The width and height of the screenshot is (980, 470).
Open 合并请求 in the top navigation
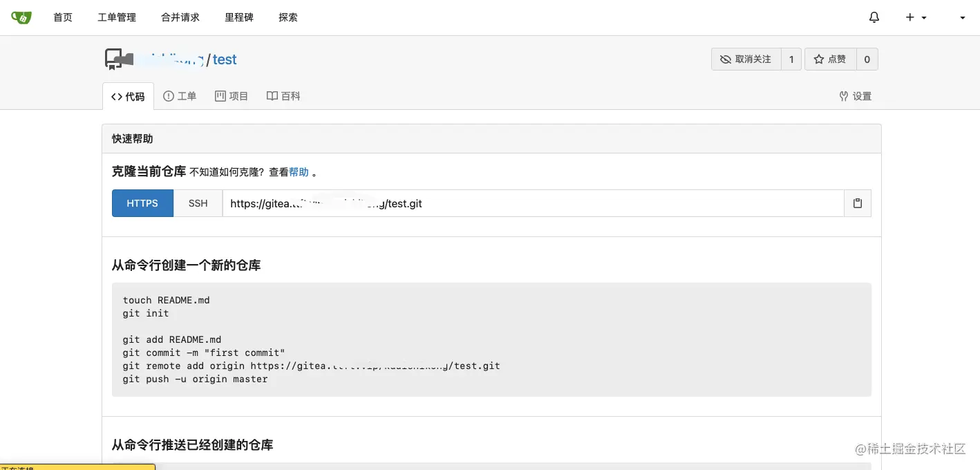pyautogui.click(x=180, y=17)
